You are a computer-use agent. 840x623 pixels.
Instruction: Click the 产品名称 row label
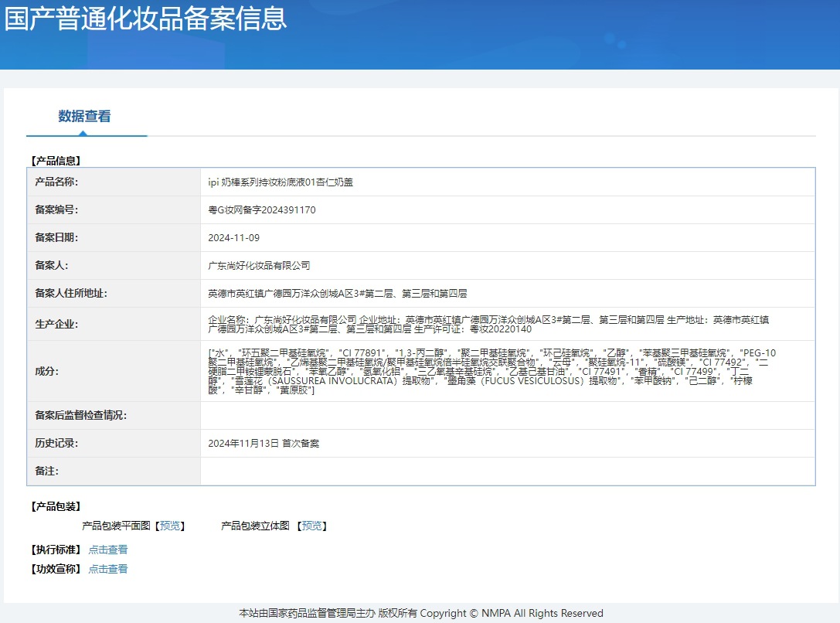56,182
